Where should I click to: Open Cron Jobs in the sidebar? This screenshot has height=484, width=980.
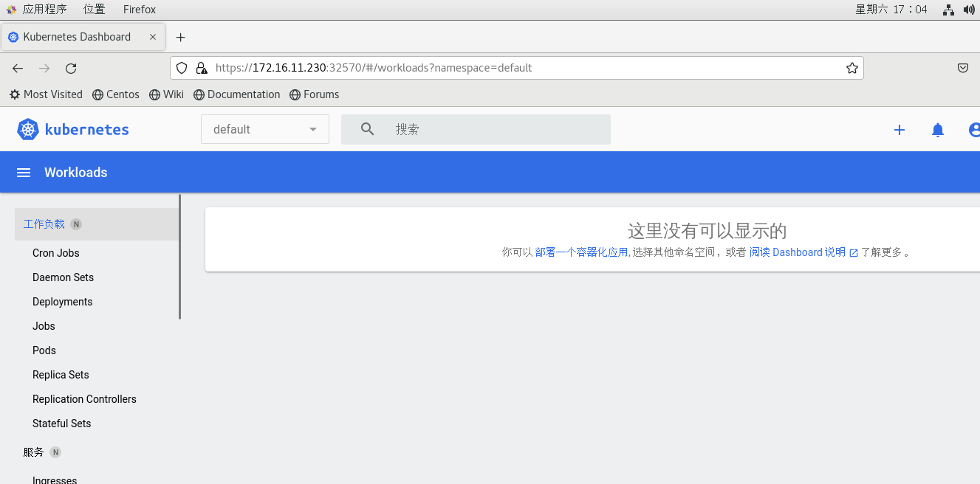(56, 253)
